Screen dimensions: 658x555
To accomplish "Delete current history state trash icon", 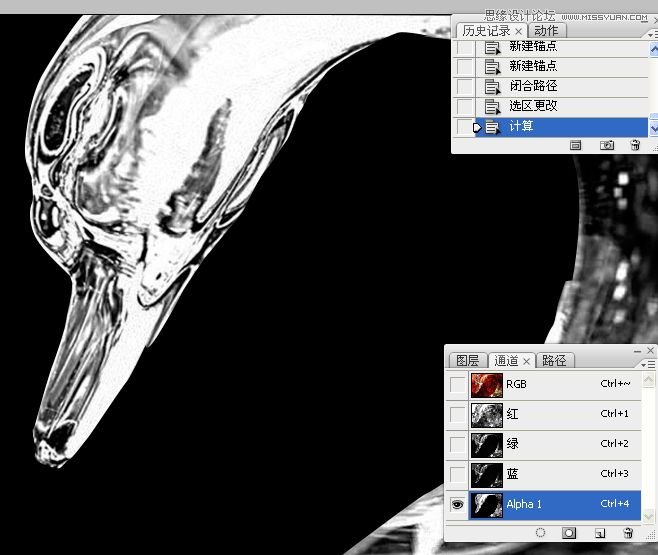I will pyautogui.click(x=634, y=145).
